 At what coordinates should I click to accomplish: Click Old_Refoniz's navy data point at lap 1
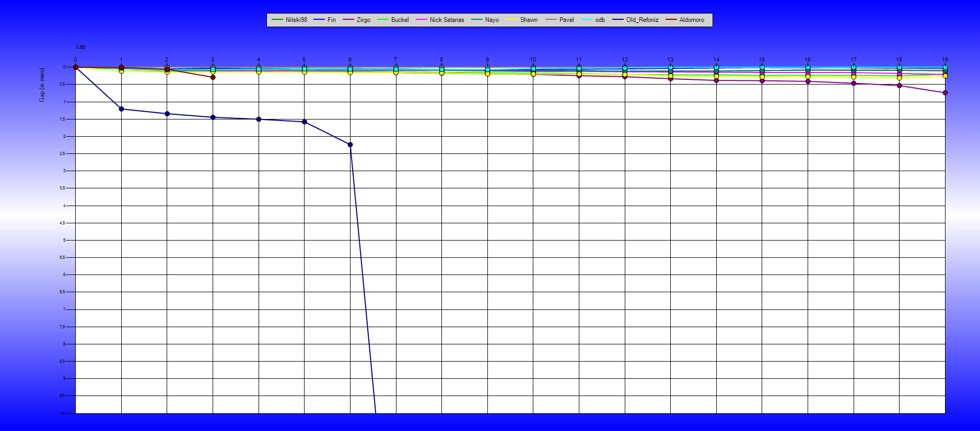[121, 109]
